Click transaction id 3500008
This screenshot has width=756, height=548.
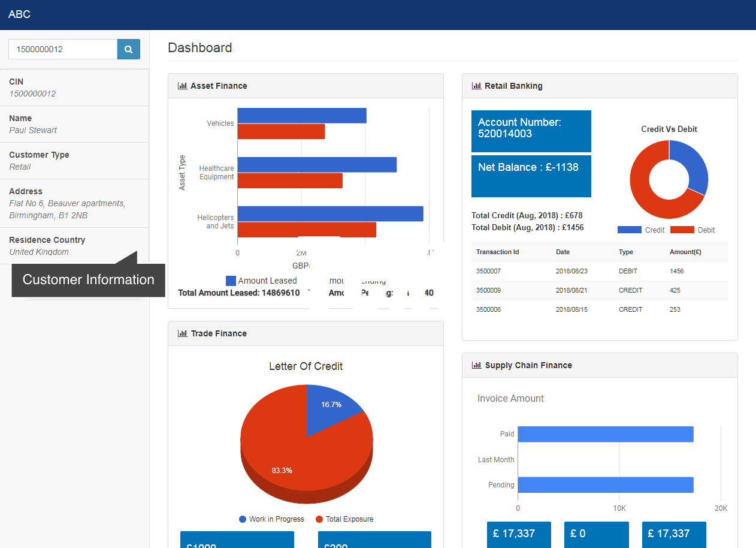click(488, 309)
